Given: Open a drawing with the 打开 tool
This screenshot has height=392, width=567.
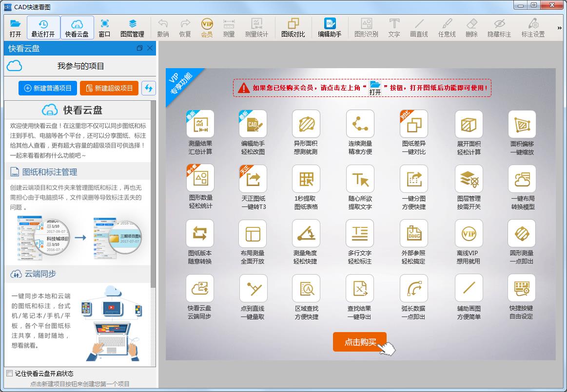Looking at the screenshot, I should (15, 27).
